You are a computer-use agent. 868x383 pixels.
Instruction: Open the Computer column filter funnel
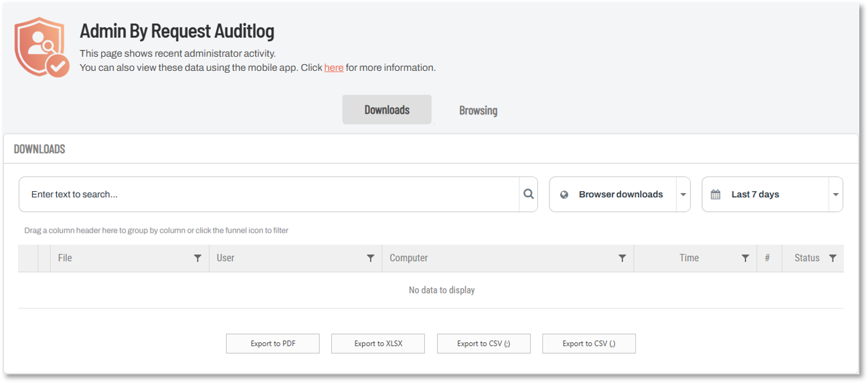point(622,258)
